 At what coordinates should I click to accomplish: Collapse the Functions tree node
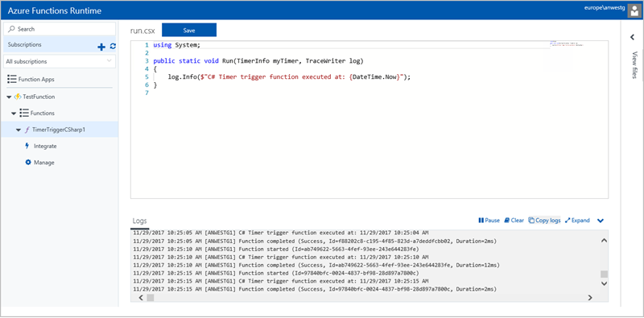point(14,114)
